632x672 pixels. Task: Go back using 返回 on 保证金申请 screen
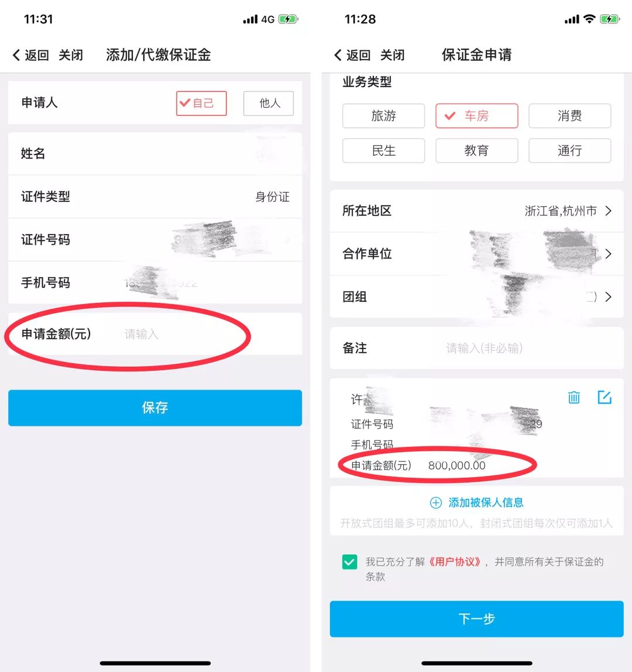(x=352, y=55)
